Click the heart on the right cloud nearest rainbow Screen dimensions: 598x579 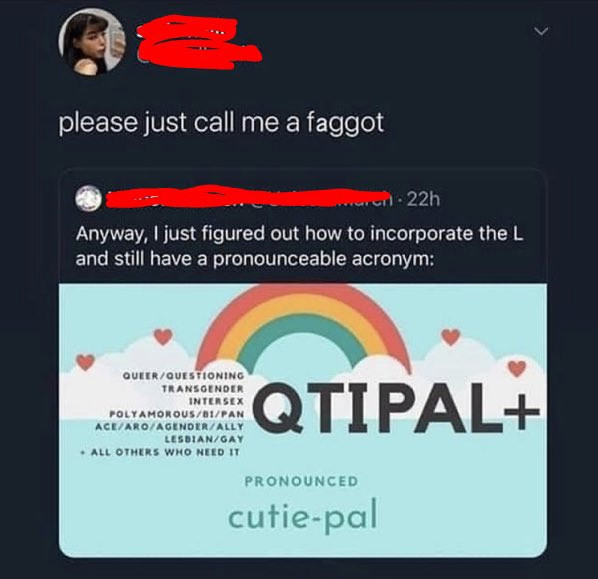pos(451,337)
